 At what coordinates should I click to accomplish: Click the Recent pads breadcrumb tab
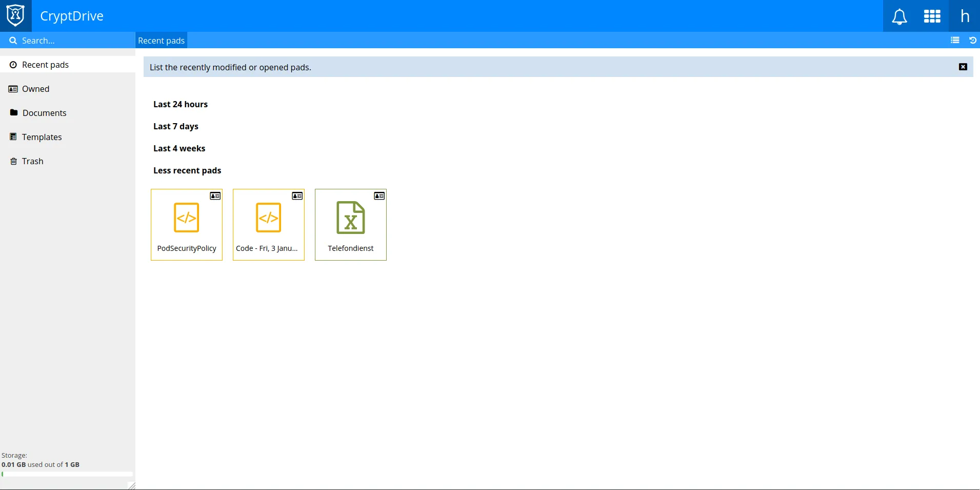point(161,41)
